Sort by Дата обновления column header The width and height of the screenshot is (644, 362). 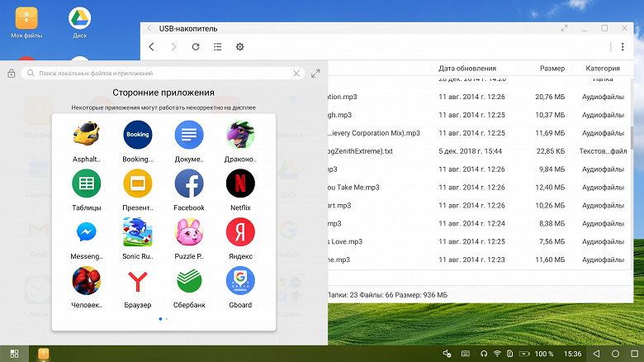click(x=467, y=69)
